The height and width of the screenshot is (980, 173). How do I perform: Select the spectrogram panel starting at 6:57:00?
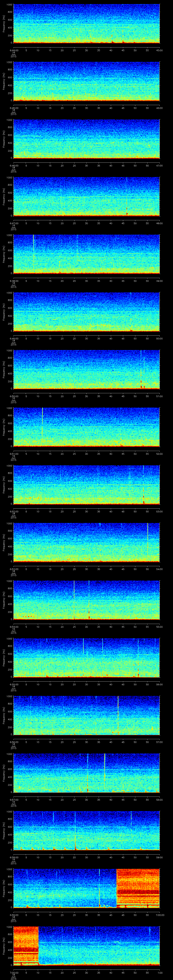(86, 773)
